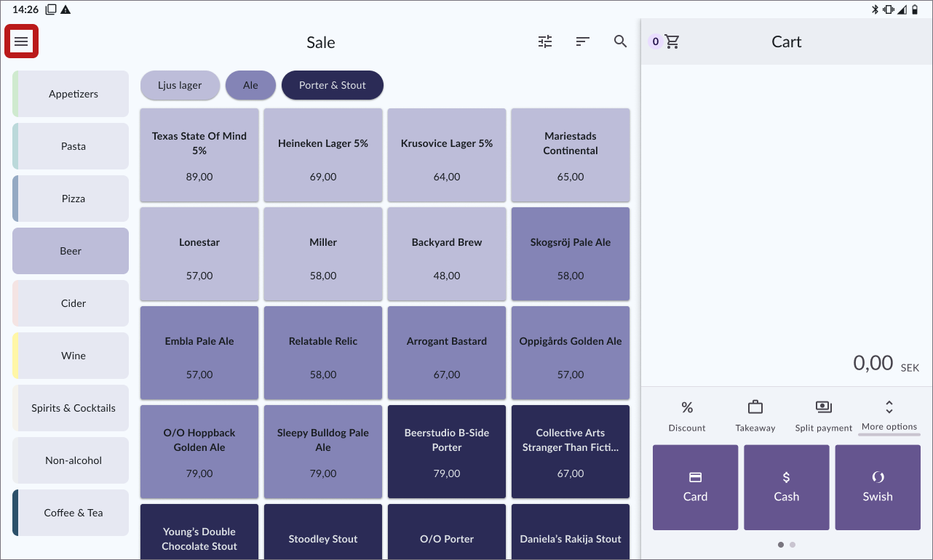This screenshot has width=933, height=560.
Task: Click the cart total 0,00 SEK
Action: 886,363
